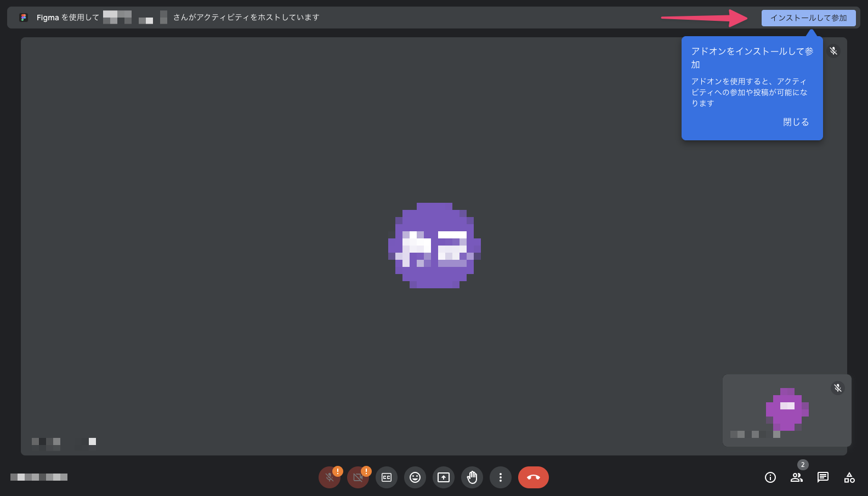The image size is (868, 496).
Task: Click the orange warning badge on camera button
Action: tap(366, 471)
